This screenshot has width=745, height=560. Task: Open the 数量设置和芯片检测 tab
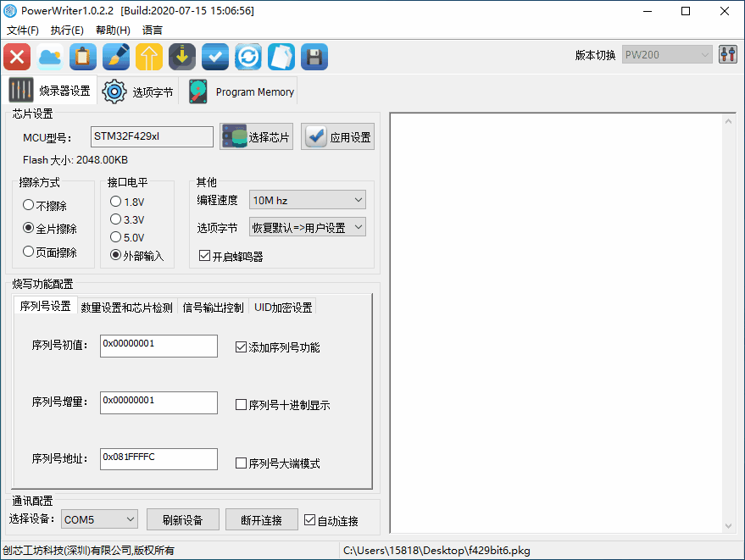pos(126,308)
